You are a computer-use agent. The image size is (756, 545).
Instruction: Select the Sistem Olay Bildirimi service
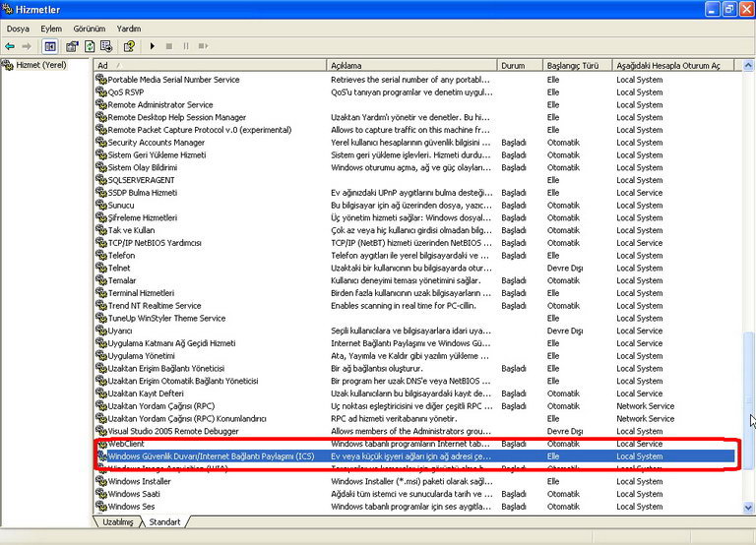click(x=142, y=167)
